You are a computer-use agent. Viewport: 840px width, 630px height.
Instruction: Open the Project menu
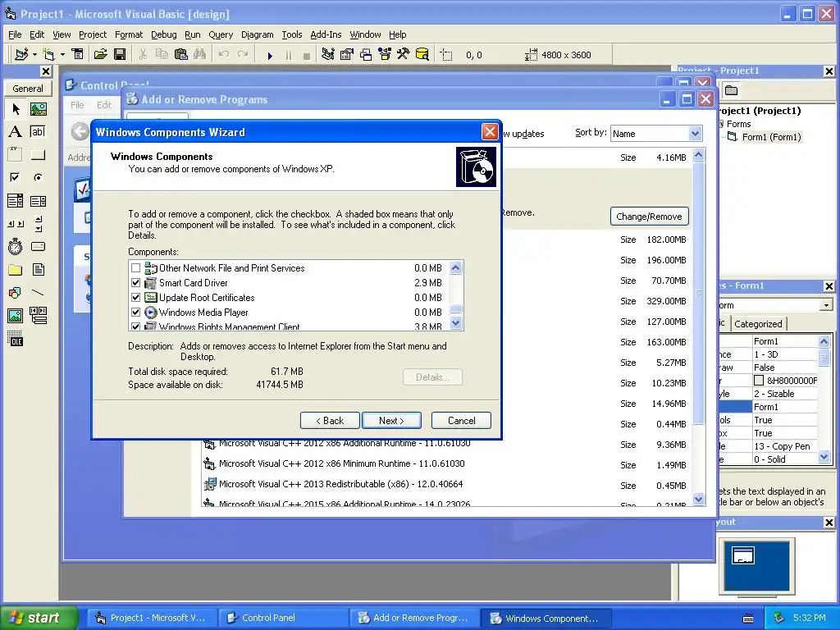pyautogui.click(x=93, y=34)
